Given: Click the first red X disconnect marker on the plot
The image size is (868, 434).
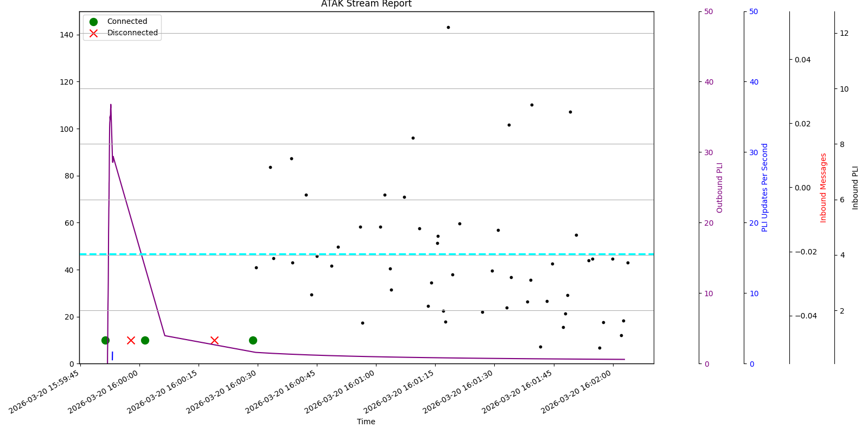Looking at the screenshot, I should pyautogui.click(x=131, y=340).
